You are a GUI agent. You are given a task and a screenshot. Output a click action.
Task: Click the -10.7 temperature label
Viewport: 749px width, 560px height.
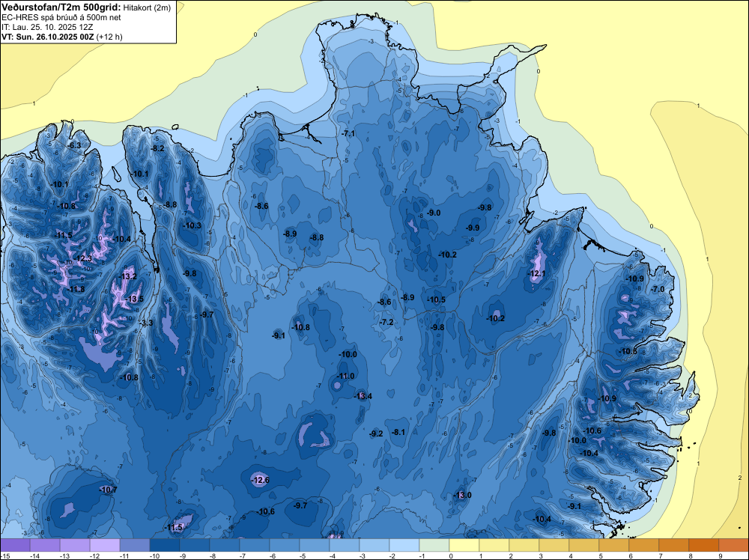tap(107, 490)
